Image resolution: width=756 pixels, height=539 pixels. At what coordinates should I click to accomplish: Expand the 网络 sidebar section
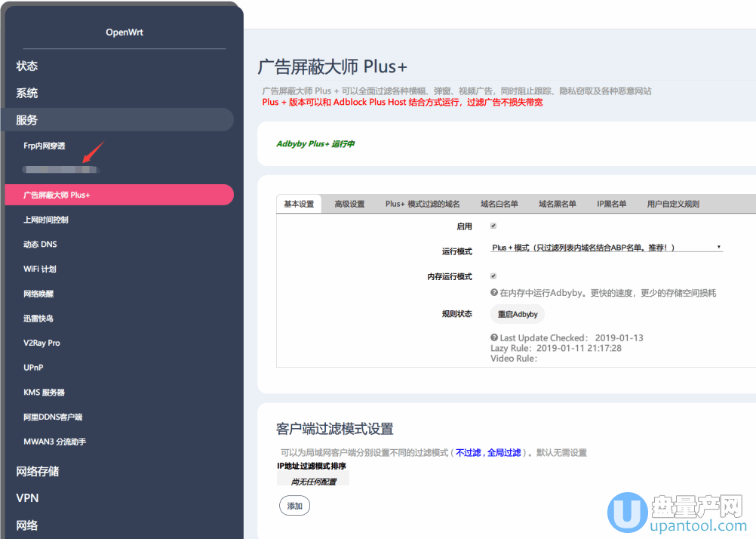[27, 525]
